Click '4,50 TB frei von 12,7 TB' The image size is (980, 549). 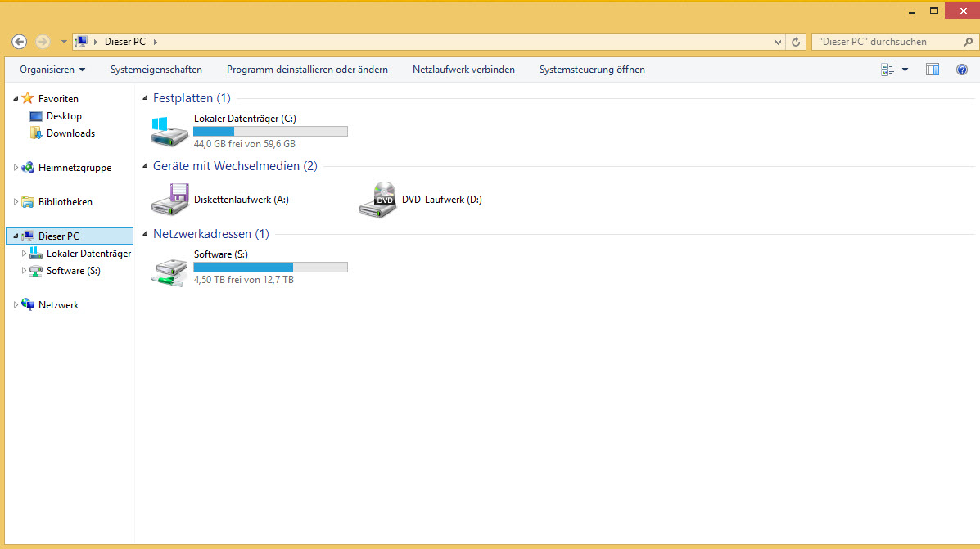[244, 280]
